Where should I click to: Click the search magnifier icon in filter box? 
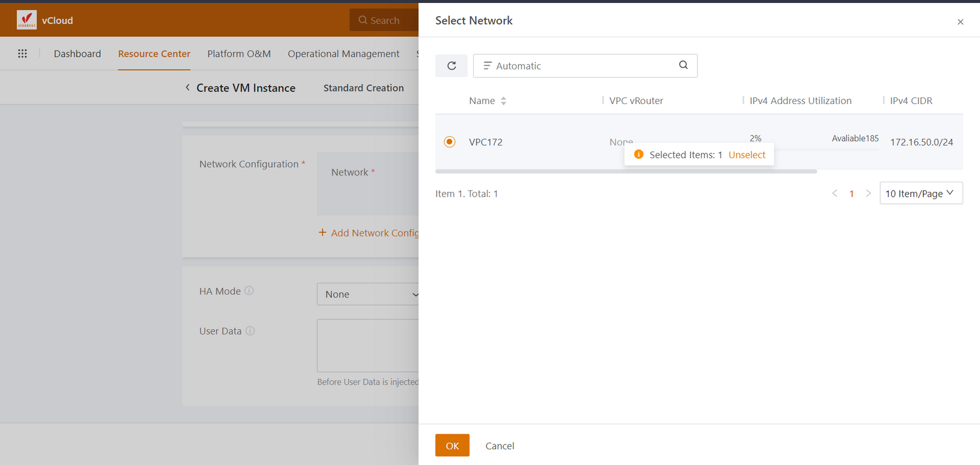click(683, 66)
